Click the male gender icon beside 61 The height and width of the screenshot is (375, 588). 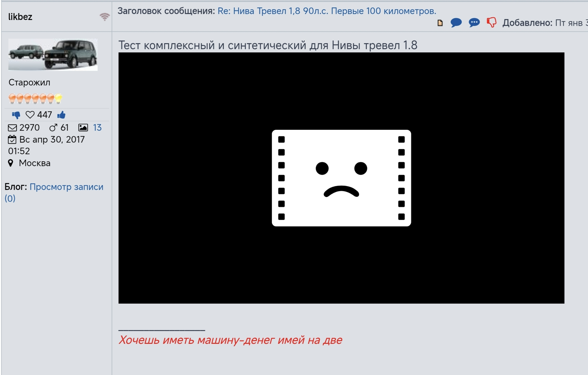pos(53,128)
